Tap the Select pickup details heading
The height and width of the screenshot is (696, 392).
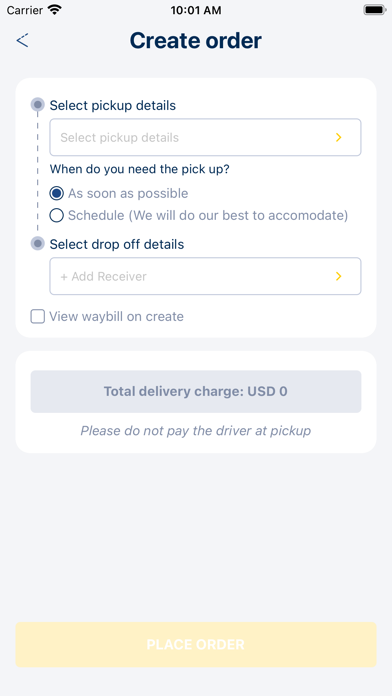click(x=113, y=106)
